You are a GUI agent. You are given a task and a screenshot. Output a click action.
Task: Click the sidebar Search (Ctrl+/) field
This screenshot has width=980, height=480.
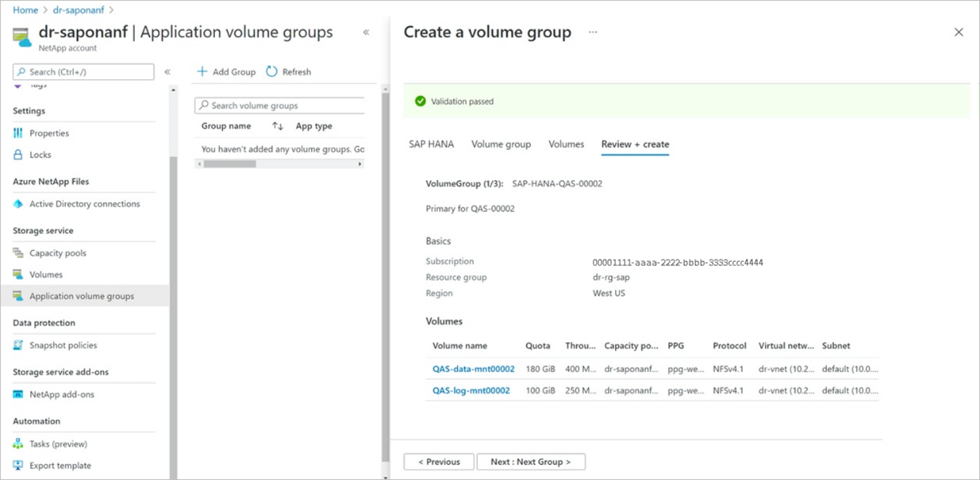83,72
